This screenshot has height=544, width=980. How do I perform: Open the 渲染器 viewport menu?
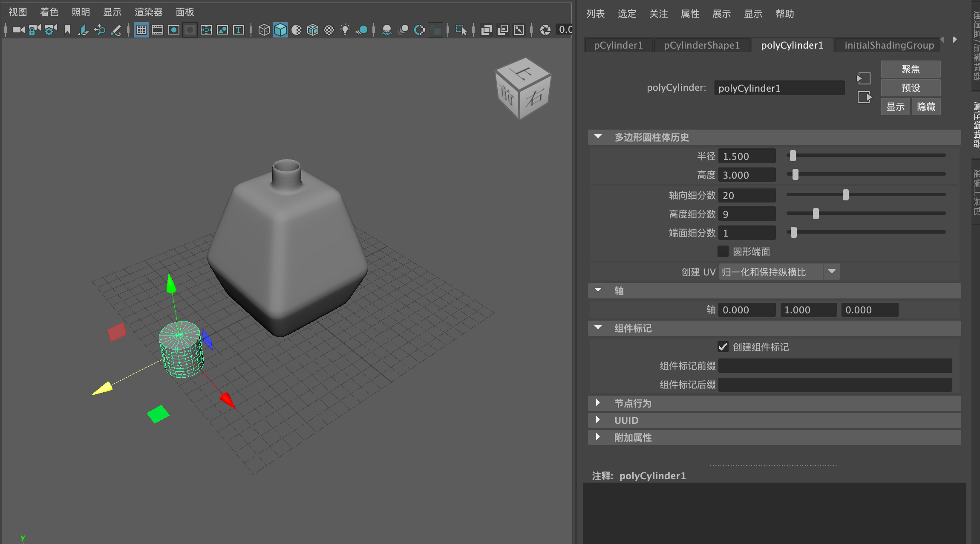coord(148,12)
